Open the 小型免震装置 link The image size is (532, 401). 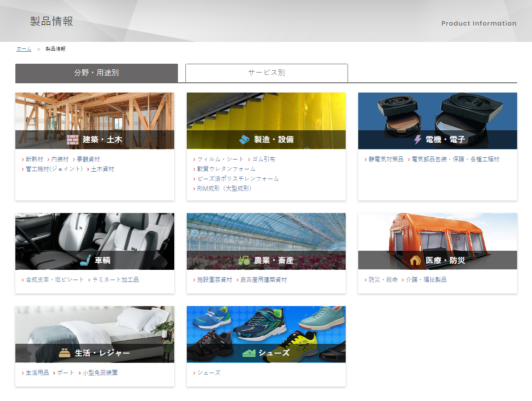(100, 373)
